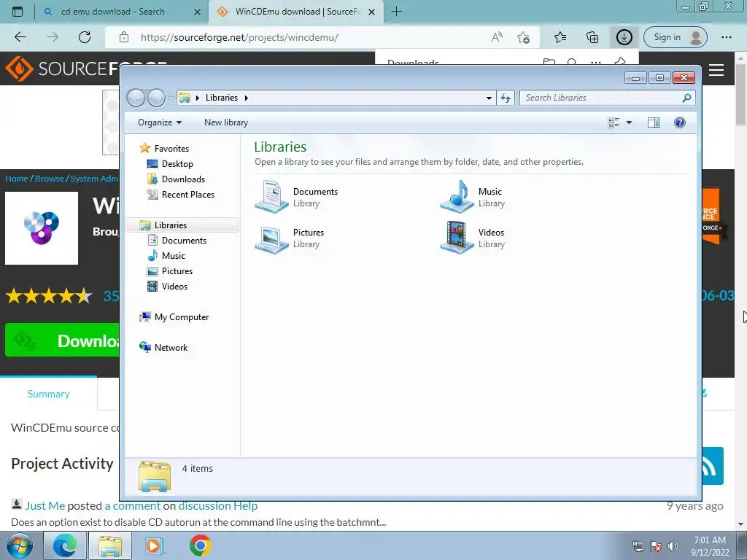Select Music in navigation tree
Image resolution: width=747 pixels, height=560 pixels.
tap(174, 256)
